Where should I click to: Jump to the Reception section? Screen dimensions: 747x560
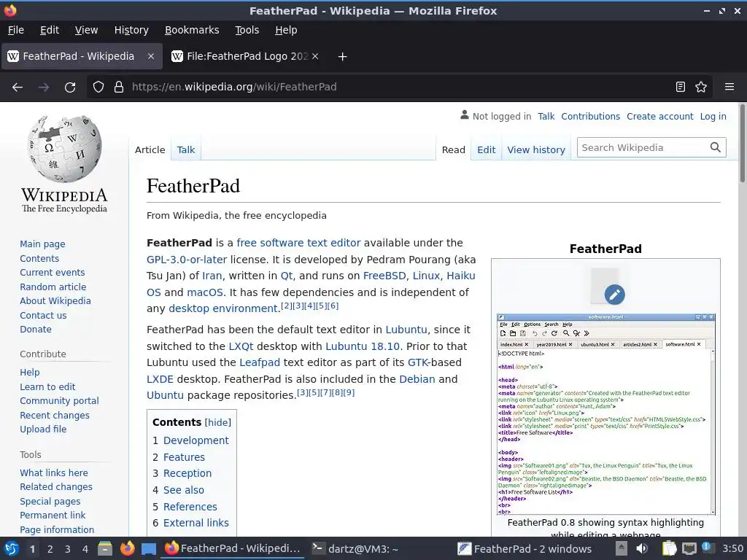click(x=187, y=473)
